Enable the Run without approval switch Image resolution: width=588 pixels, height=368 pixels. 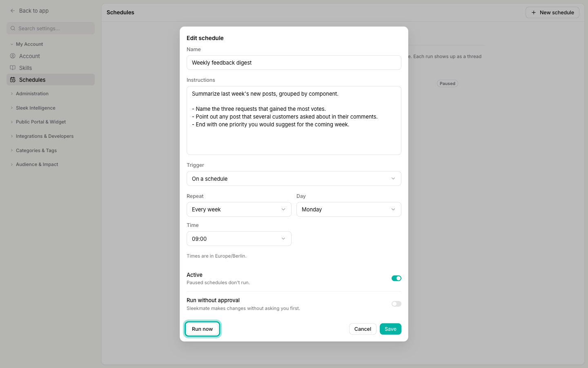[396, 304]
